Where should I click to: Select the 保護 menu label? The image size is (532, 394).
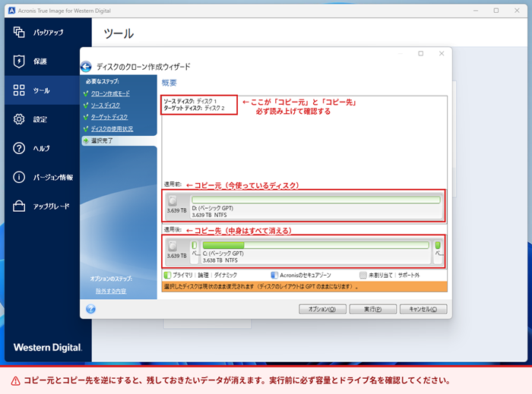(40, 61)
